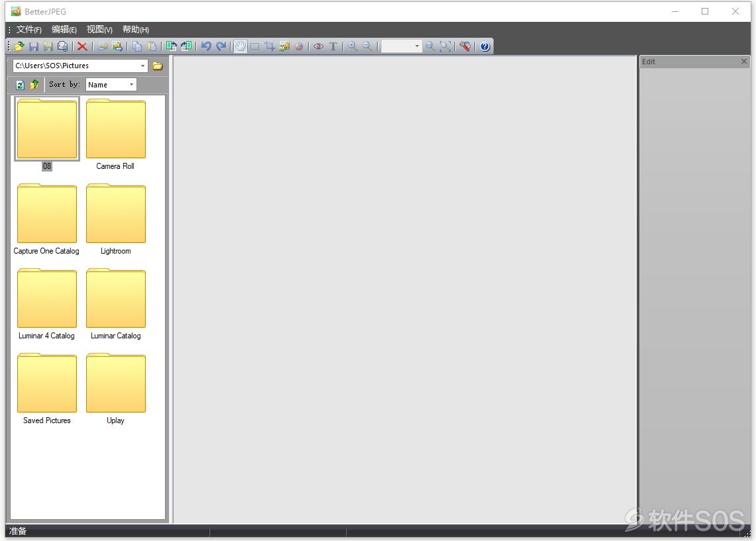Click the red X delete icon
This screenshot has height=541, width=756.
[82, 46]
